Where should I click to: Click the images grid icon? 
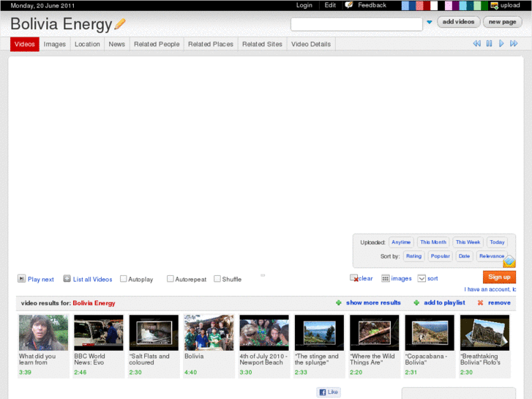click(386, 278)
